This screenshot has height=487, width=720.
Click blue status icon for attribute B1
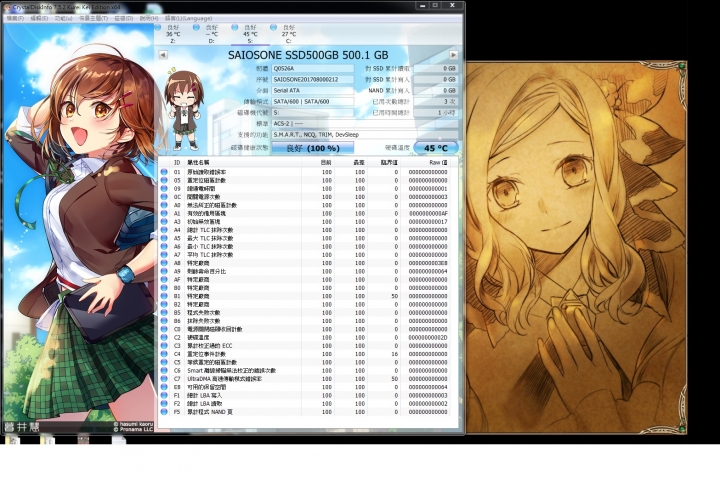tap(164, 296)
